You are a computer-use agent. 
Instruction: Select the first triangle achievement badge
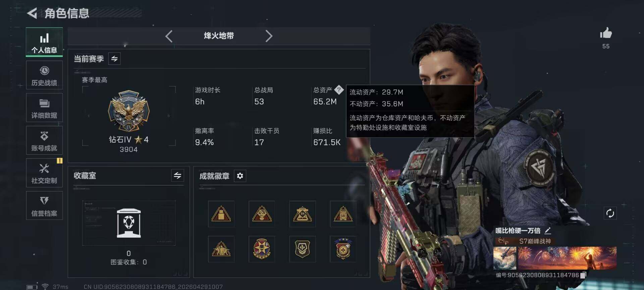point(221,214)
